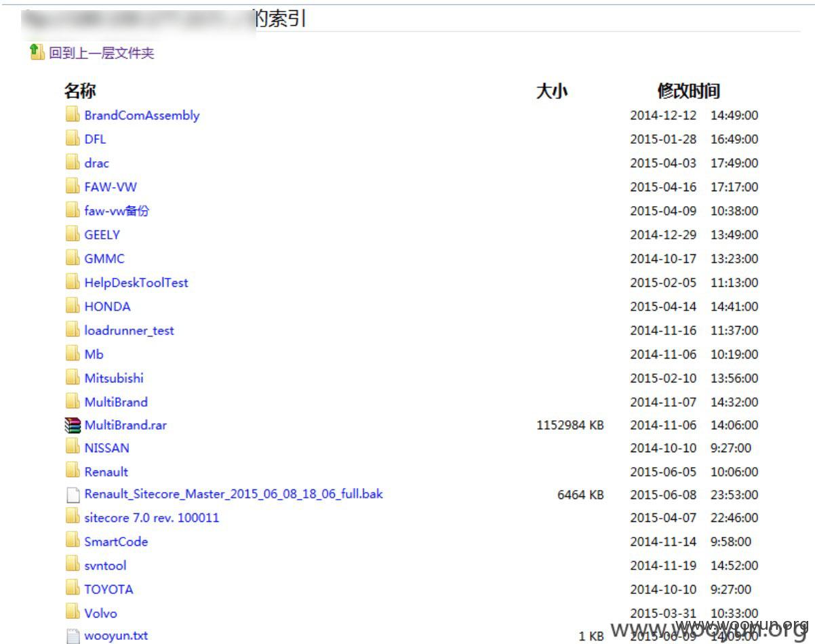This screenshot has height=644, width=815.
Task: Click the folder icon beside loadrunner_test
Action: [73, 330]
